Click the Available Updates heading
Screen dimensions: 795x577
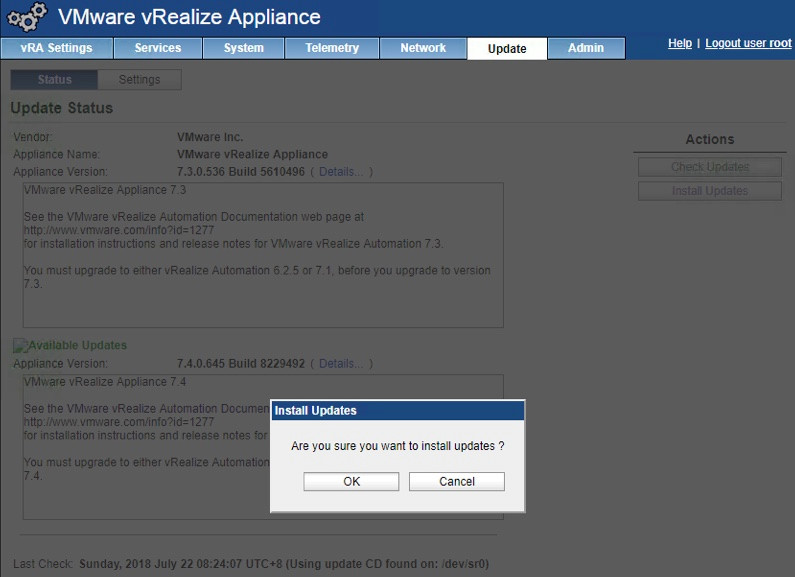[x=78, y=345]
